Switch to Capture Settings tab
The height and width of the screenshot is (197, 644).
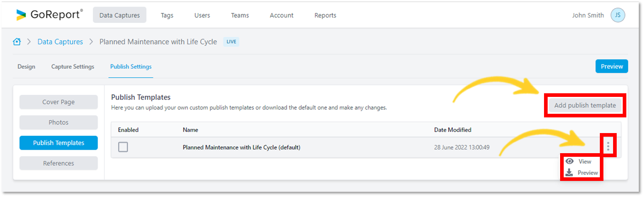point(73,67)
